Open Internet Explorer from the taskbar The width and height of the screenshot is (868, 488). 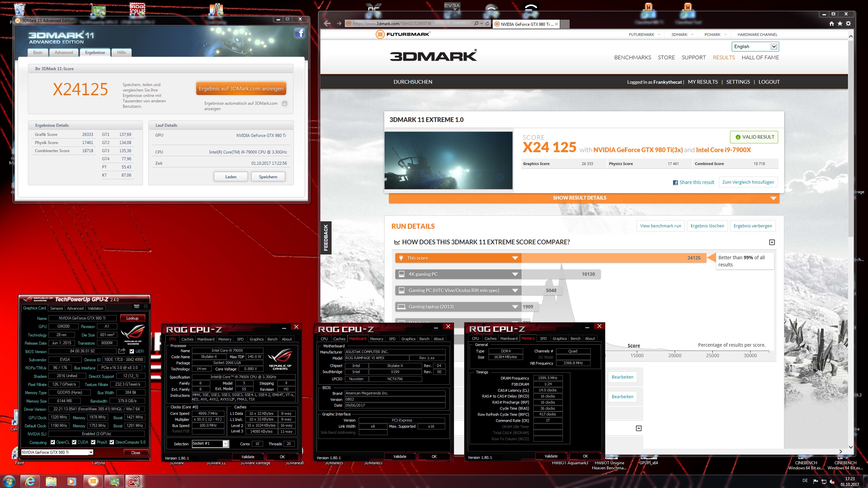pyautogui.click(x=30, y=481)
